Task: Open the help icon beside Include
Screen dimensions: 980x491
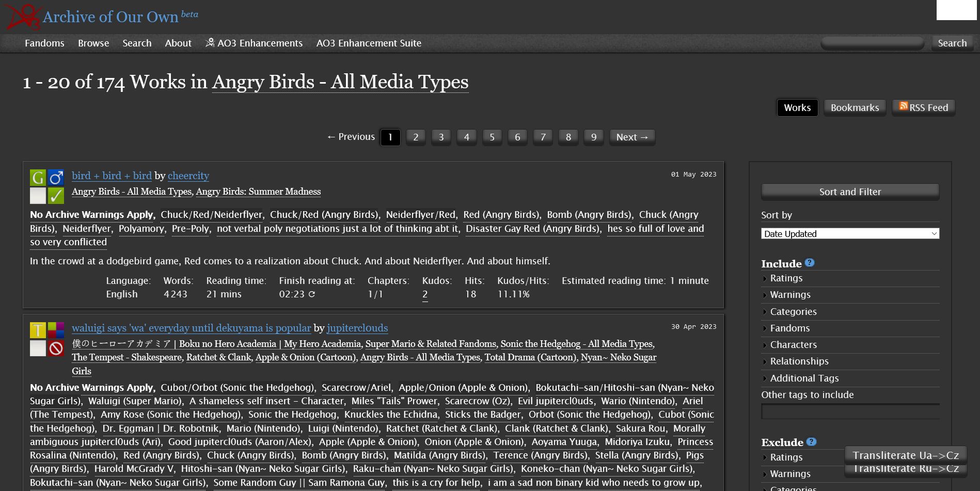Action: pos(810,263)
